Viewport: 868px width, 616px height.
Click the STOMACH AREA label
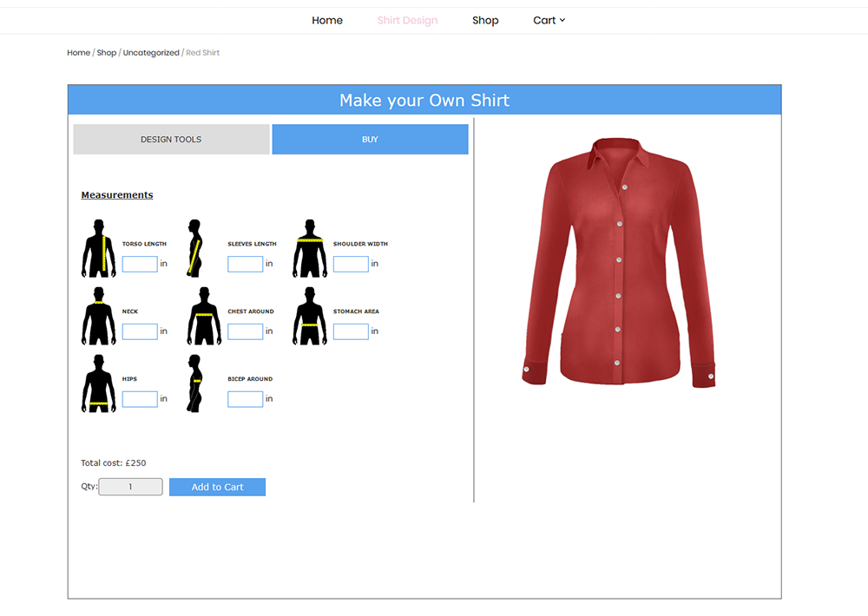click(356, 311)
